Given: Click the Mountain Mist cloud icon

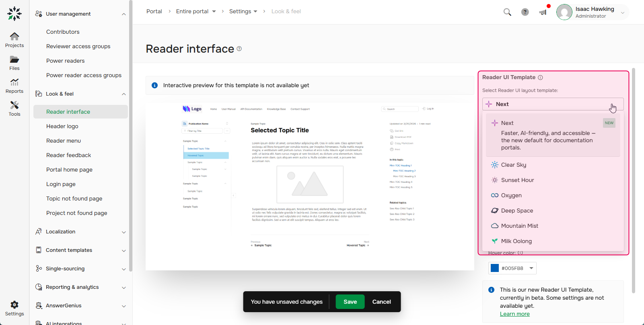Looking at the screenshot, I should pos(495,226).
